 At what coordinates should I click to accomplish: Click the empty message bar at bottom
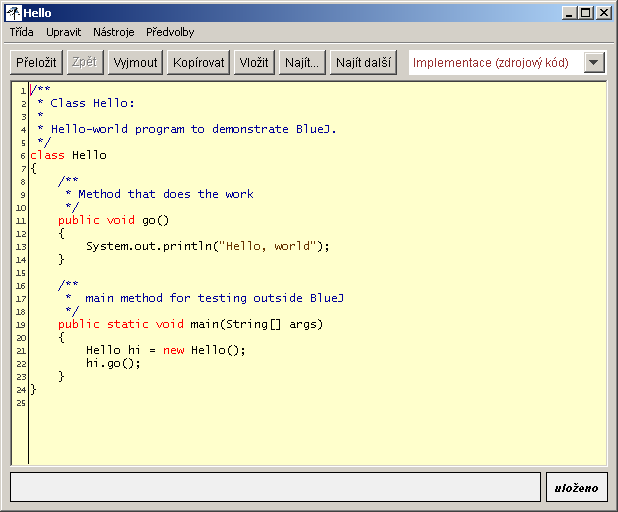275,487
